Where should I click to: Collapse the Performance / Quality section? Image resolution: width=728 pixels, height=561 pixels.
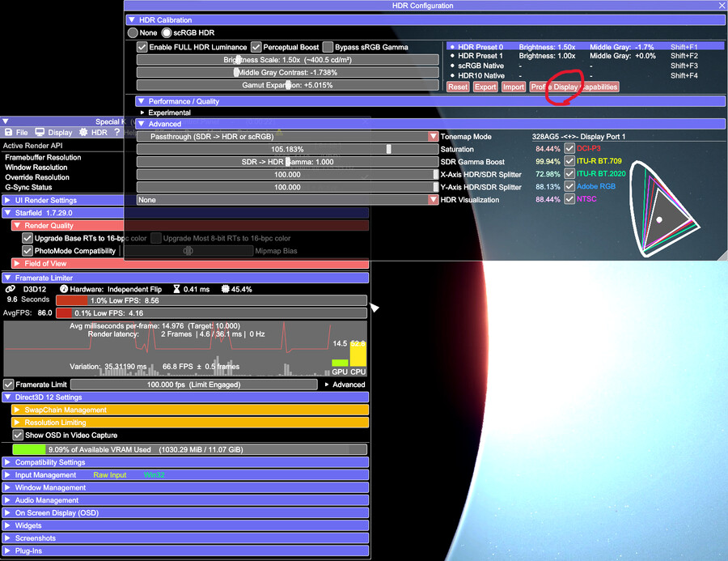click(430, 101)
